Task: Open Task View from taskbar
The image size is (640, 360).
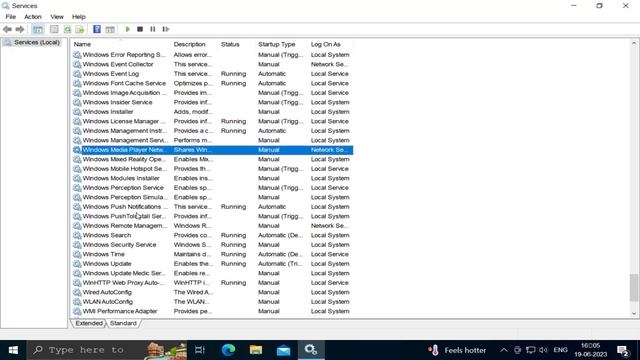Action: point(200,350)
